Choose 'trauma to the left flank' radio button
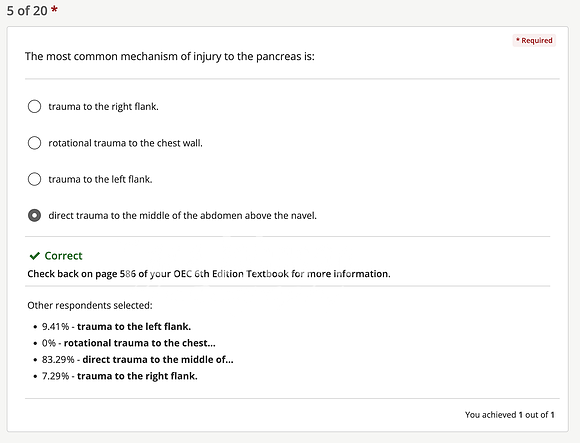Viewport: 580px width, 443px height. pyautogui.click(x=34, y=179)
